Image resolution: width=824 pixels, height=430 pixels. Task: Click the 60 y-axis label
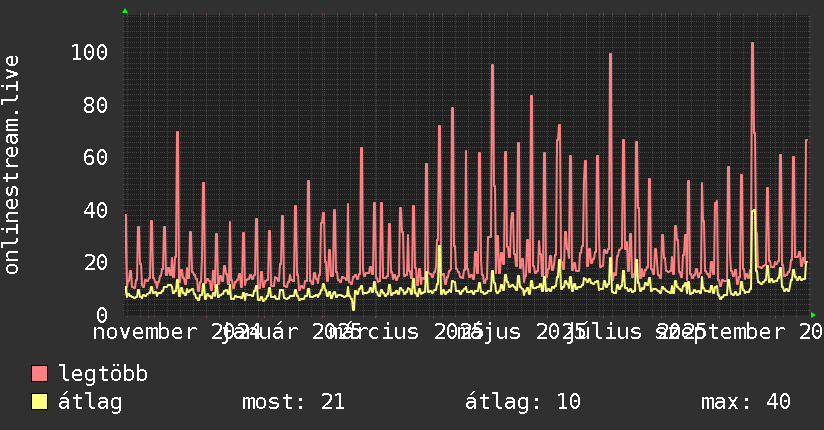pos(96,157)
